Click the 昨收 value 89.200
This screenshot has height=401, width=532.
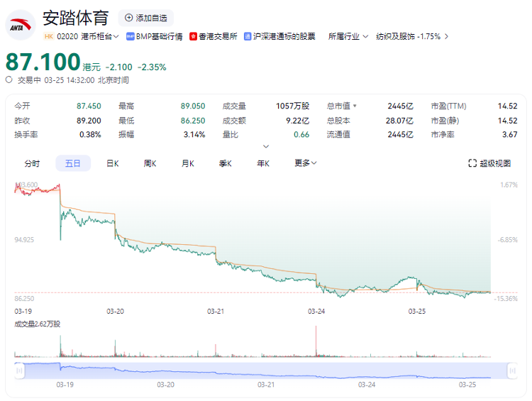89,121
